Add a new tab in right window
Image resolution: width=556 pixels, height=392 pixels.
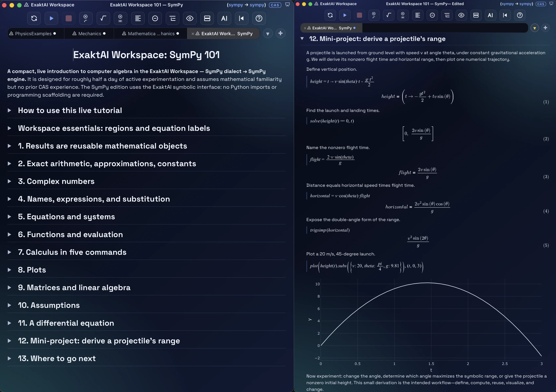(545, 28)
